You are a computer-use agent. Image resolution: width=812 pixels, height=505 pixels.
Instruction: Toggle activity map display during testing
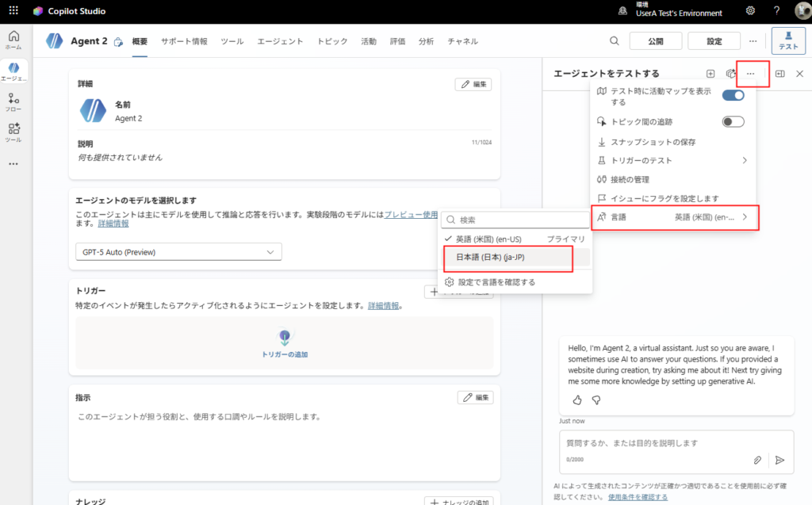733,95
